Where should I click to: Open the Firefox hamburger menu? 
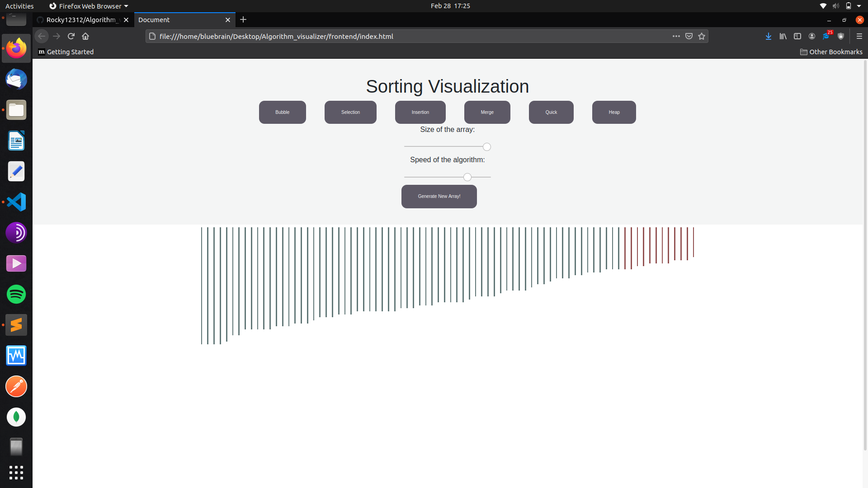[859, 36]
